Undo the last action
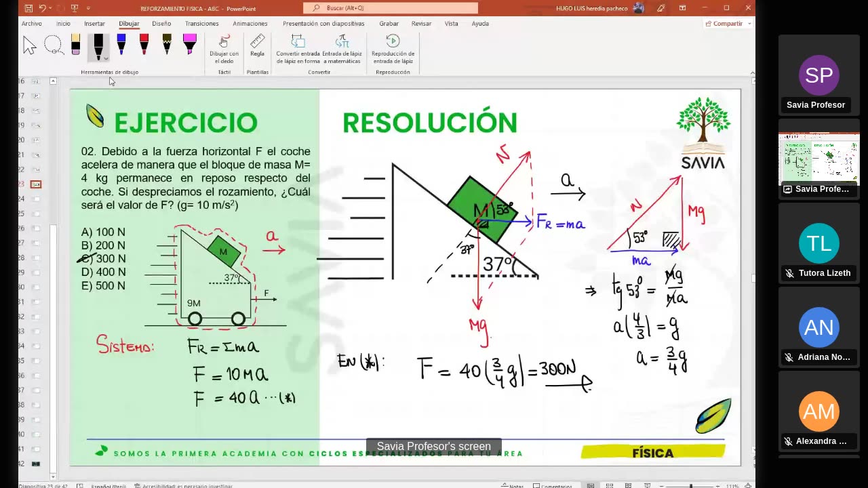Image resolution: width=868 pixels, height=488 pixels. click(x=42, y=8)
